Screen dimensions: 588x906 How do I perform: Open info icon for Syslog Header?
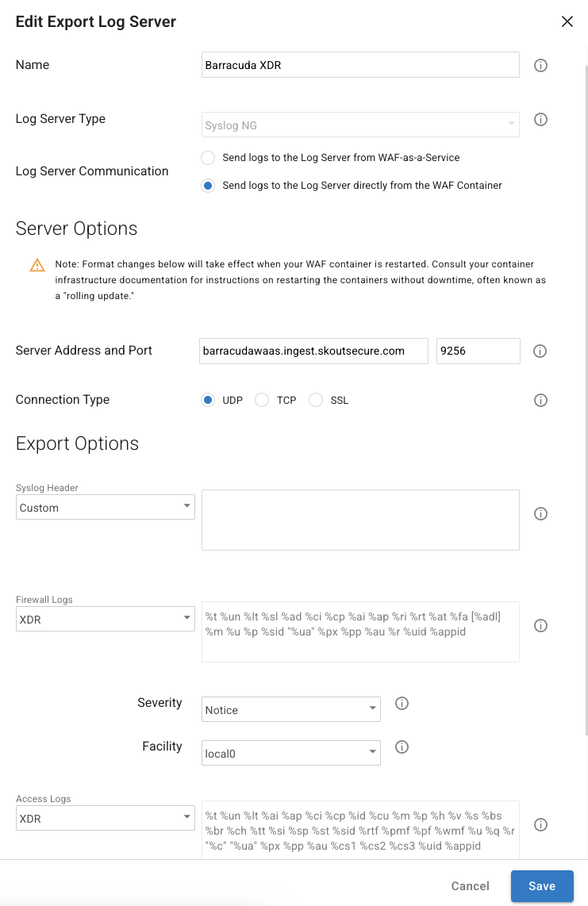540,513
